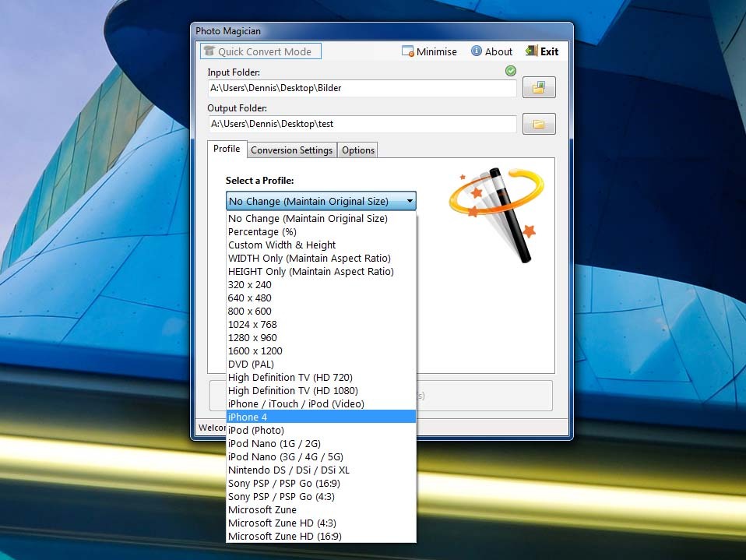Select Sony PSP / PSP Go (4:3)
Viewport: 746px width, 560px height.
click(321, 497)
